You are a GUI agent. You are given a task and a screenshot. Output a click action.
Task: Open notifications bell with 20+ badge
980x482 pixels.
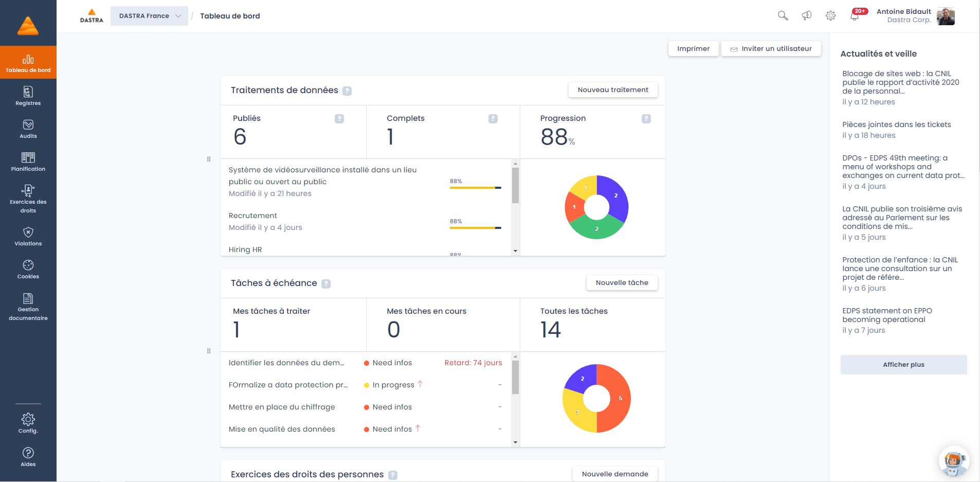[855, 15]
